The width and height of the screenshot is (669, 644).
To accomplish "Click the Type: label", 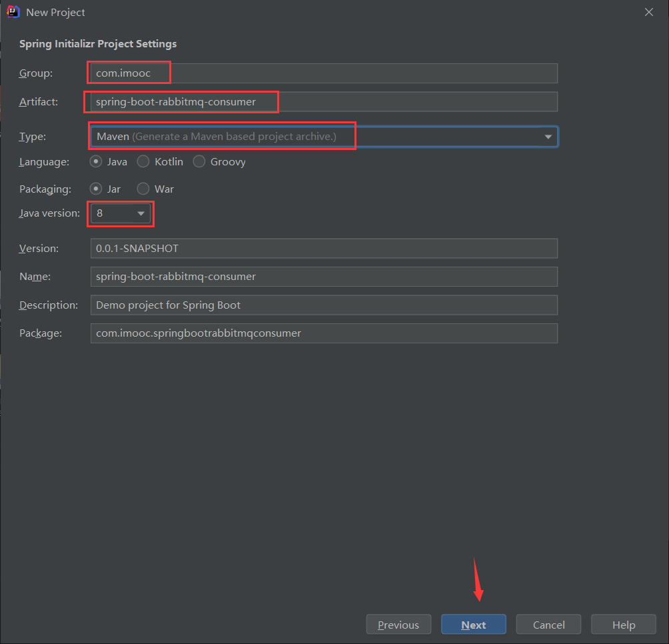I will coord(33,137).
